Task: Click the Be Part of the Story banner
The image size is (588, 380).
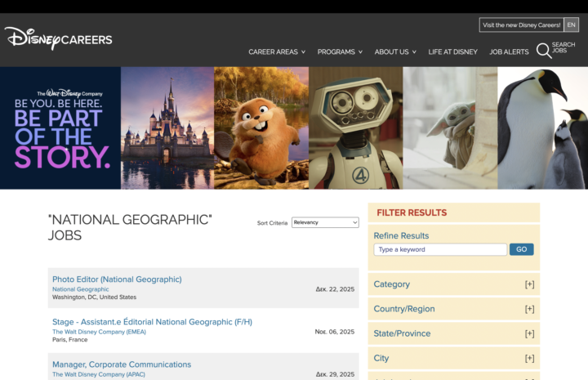Action: (x=60, y=128)
